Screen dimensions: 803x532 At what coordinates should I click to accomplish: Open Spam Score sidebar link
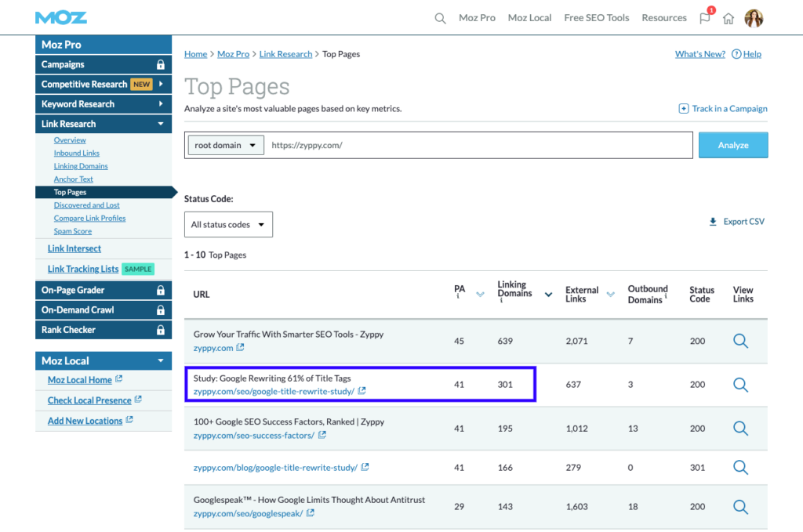point(73,231)
